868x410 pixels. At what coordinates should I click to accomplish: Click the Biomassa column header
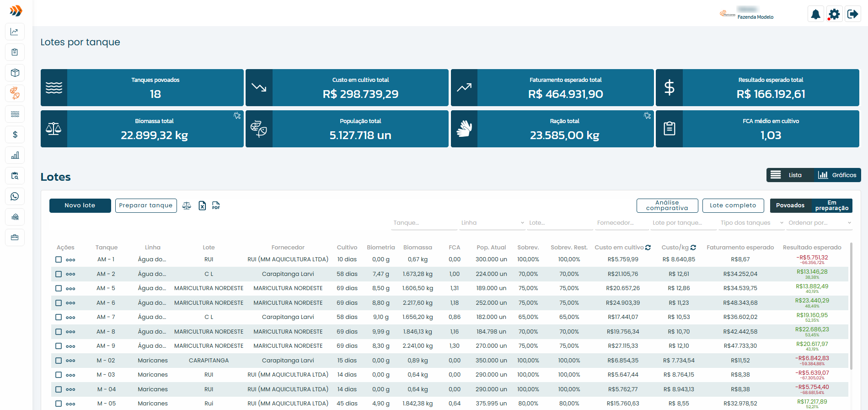(418, 248)
